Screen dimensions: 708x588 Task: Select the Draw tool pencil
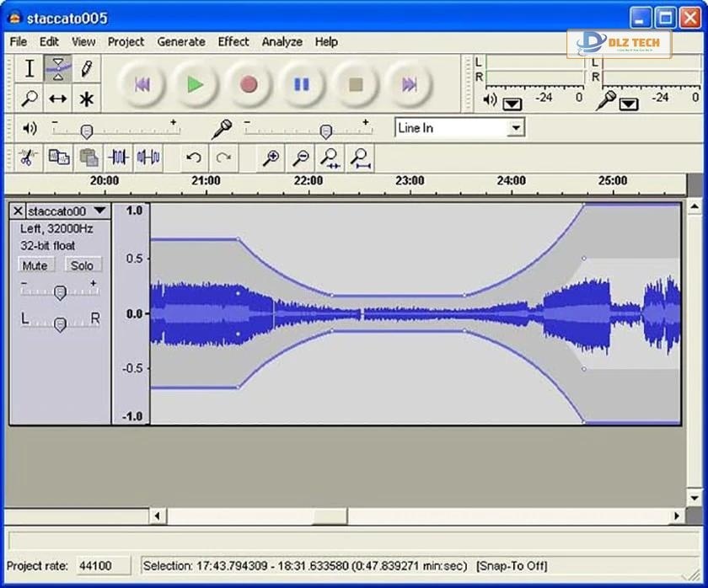(x=88, y=68)
